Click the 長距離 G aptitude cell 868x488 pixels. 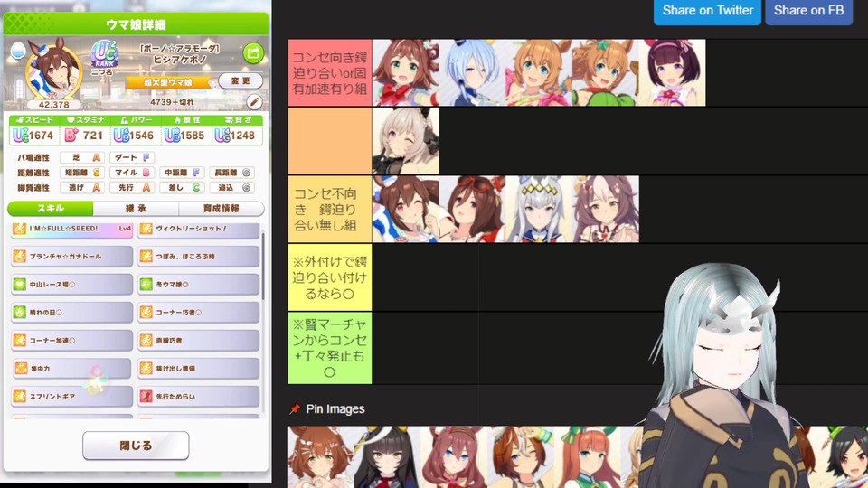(232, 173)
